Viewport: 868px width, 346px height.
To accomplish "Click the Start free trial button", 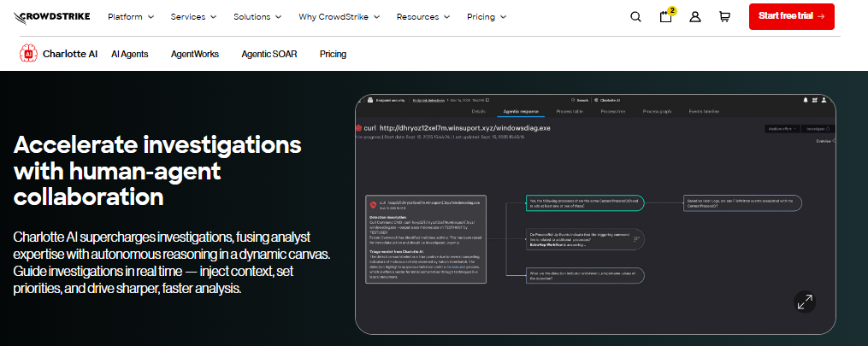I will pos(792,16).
